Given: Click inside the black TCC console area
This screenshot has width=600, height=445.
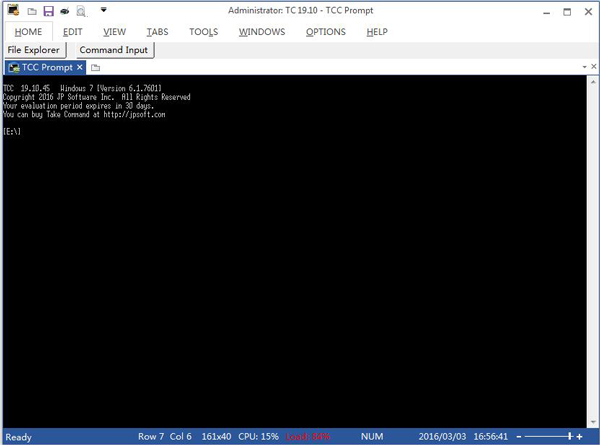Looking at the screenshot, I should pyautogui.click(x=300, y=260).
